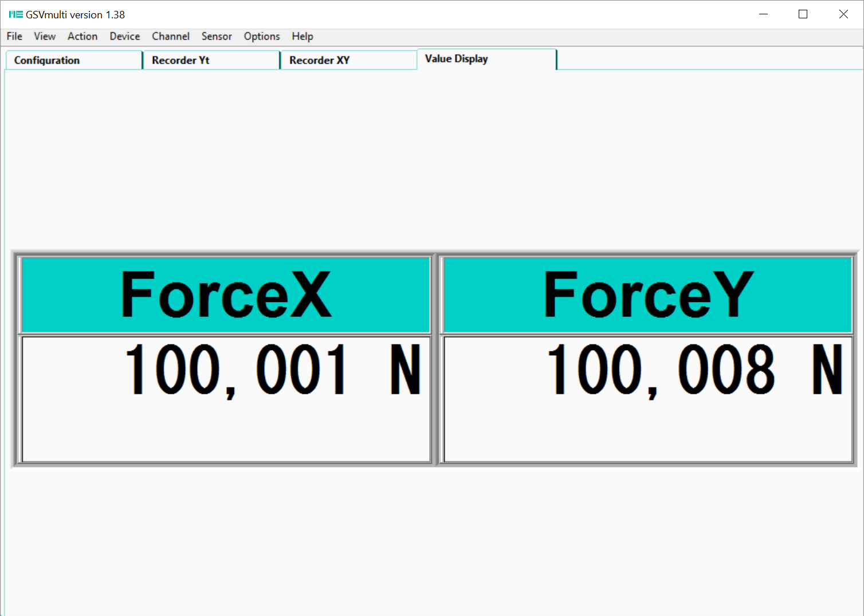The height and width of the screenshot is (616, 864).
Task: Click the ForceY channel header
Action: pos(648,295)
